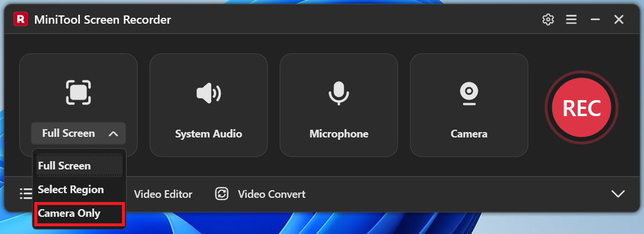
Task: Click the full screen capture frame icon
Action: (x=78, y=92)
